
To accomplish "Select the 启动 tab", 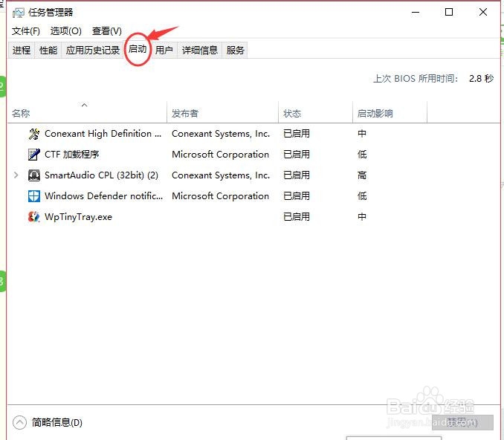I will coord(138,49).
